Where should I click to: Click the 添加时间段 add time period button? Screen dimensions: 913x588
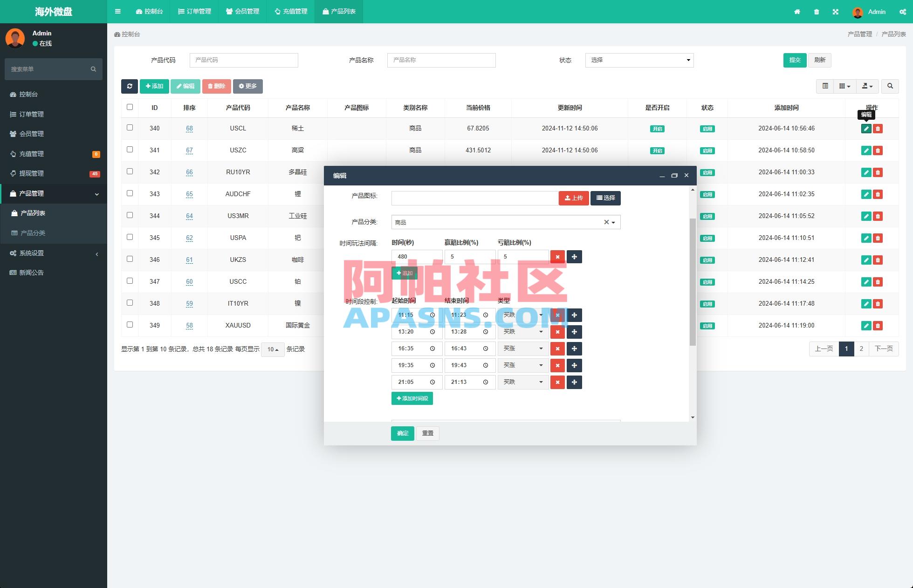point(412,398)
